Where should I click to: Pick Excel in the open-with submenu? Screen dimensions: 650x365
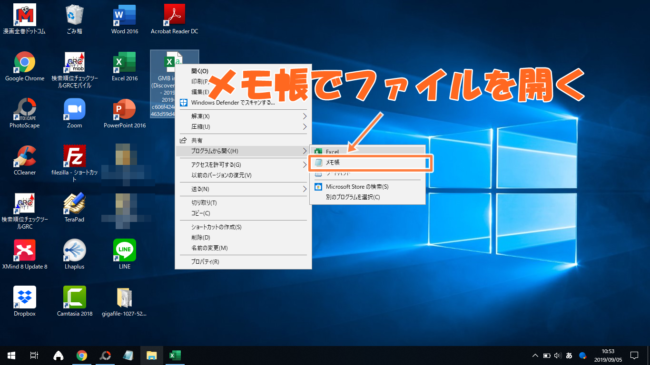[x=368, y=152]
